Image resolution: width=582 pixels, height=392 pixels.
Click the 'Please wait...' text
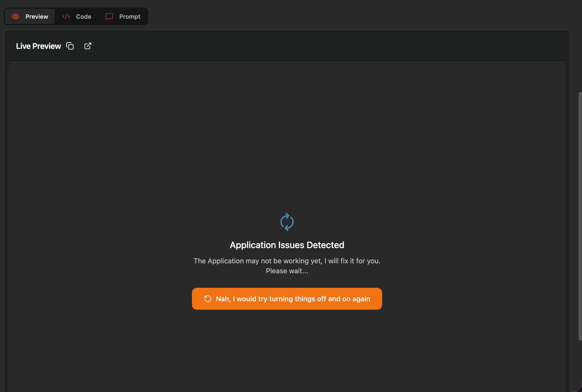(x=287, y=271)
